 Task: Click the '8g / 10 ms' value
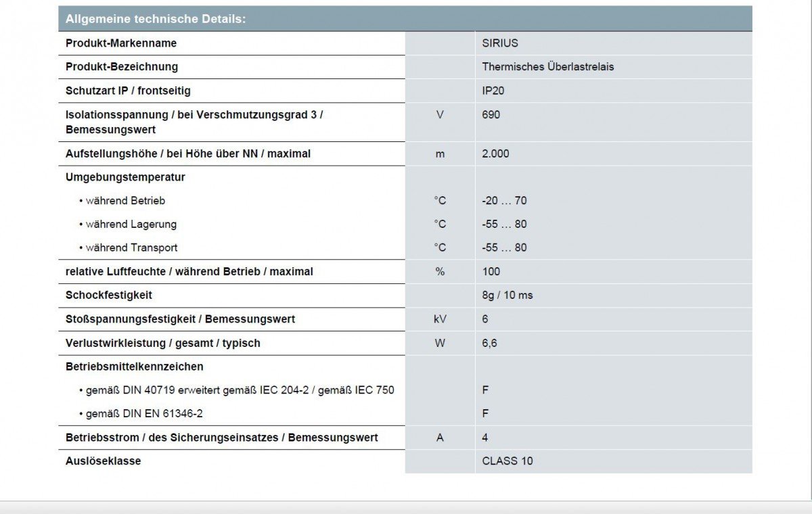click(507, 296)
